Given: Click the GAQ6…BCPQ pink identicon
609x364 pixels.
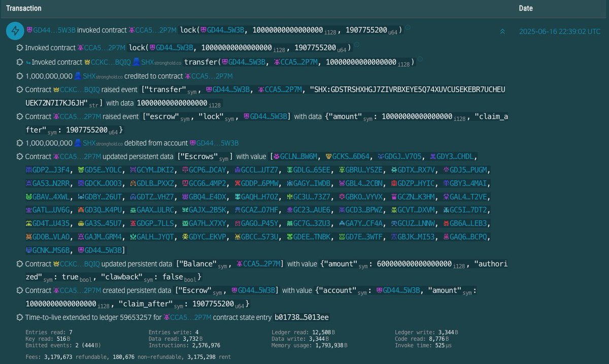Looking at the screenshot, I should pos(446,237).
